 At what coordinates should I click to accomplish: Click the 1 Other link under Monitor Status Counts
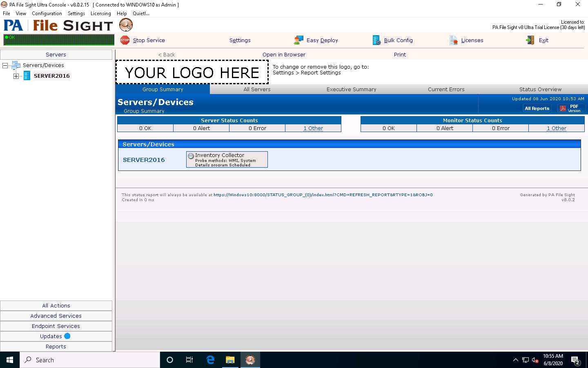[557, 128]
